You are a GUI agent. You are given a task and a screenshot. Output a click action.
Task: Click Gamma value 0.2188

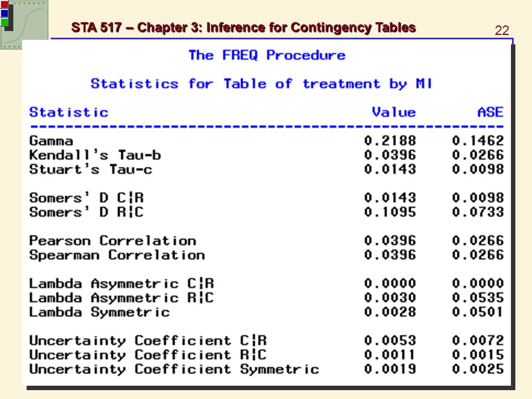[390, 141]
